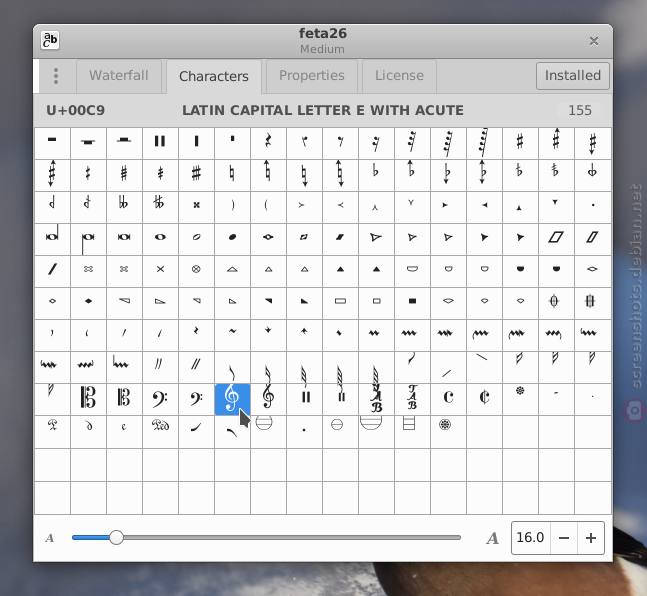The height and width of the screenshot is (596, 647).
Task: Click the large A at slider end
Action: [x=492, y=538]
